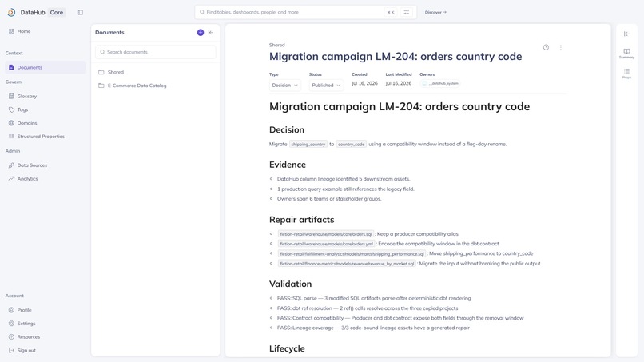Click '5 downstream assets' evidence line
The height and width of the screenshot is (362, 644).
tap(344, 179)
